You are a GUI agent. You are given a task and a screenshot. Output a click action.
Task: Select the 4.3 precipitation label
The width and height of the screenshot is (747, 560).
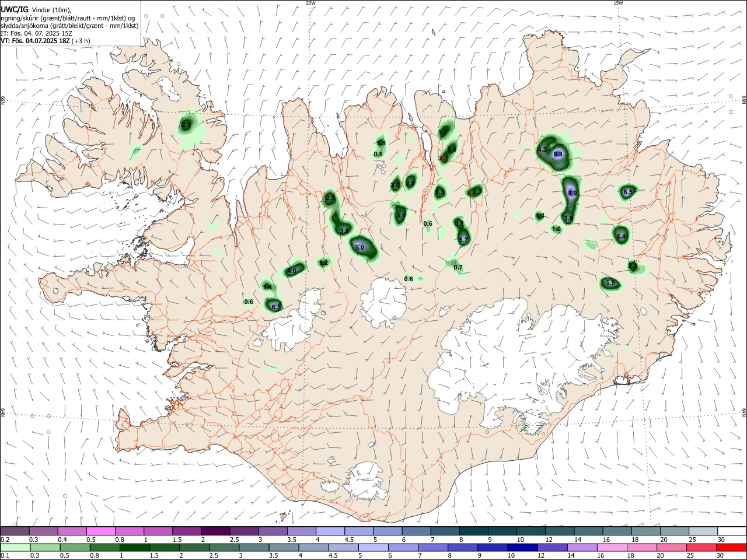coord(542,150)
